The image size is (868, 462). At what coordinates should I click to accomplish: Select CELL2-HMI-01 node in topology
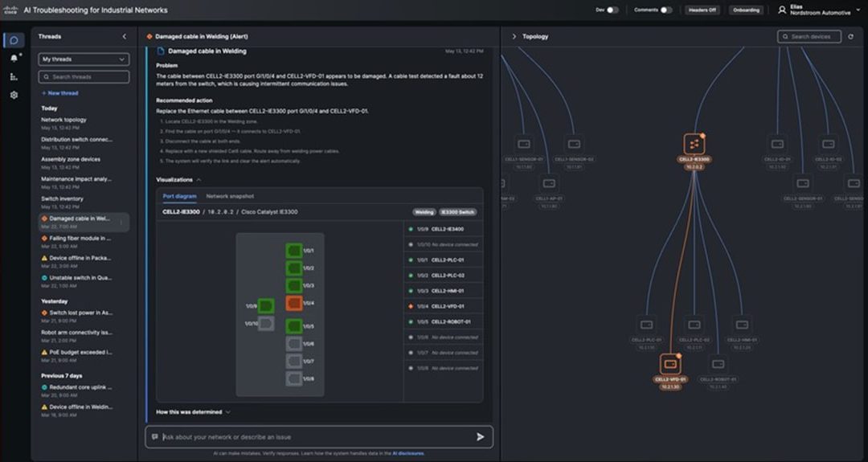point(742,325)
